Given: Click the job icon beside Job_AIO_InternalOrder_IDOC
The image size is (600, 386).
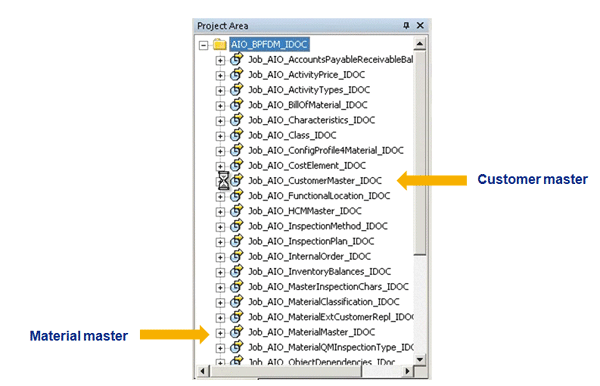Looking at the screenshot, I should tap(236, 256).
